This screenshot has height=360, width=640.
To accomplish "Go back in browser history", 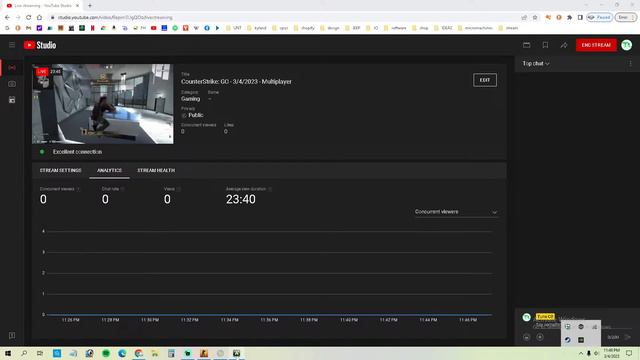I will pyautogui.click(x=7, y=18).
